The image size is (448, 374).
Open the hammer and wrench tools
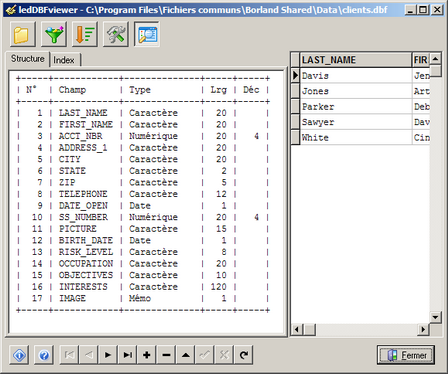116,34
